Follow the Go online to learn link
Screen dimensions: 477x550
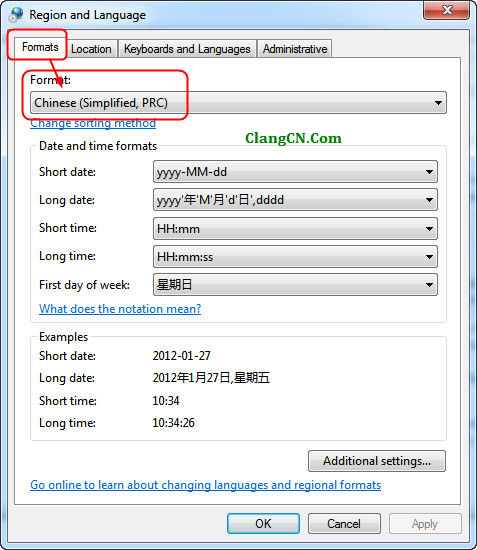[x=206, y=485]
